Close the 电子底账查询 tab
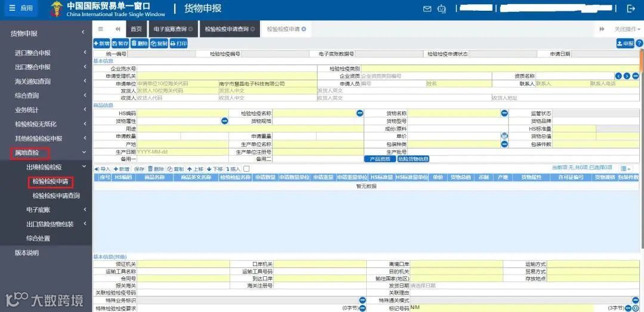The image size is (644, 312). [191, 29]
